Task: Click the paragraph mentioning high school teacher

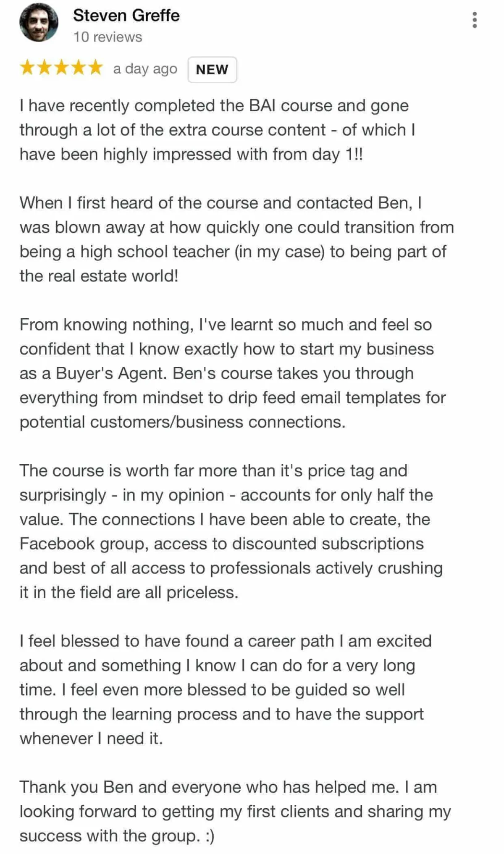Action: (237, 239)
